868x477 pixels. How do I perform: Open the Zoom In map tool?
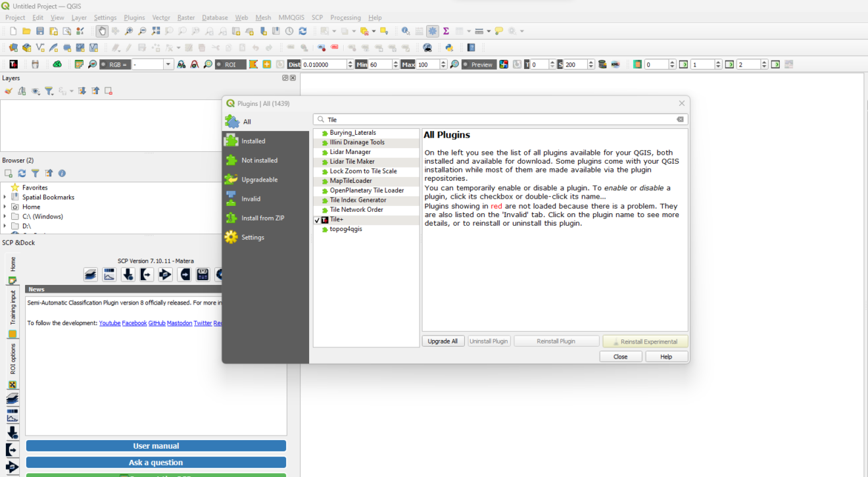129,31
